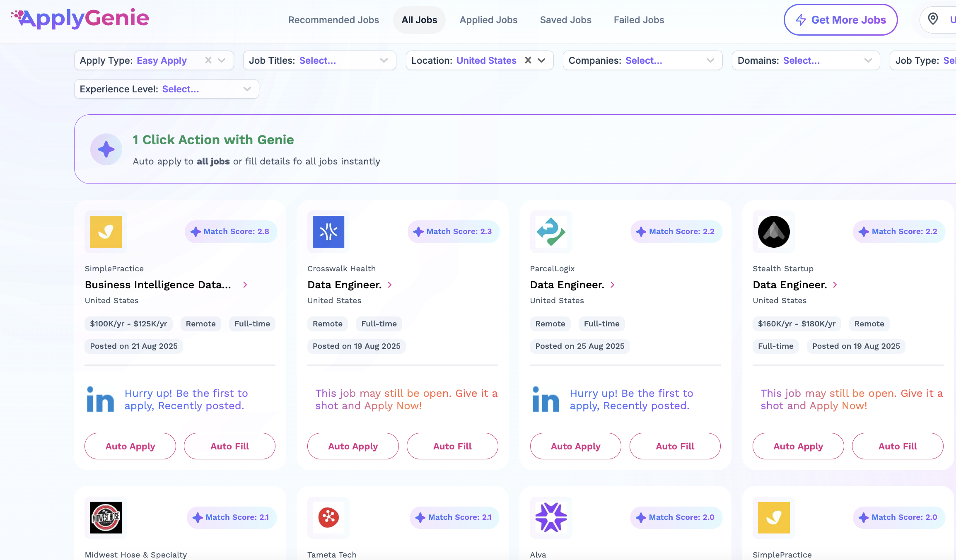Click Match Score 2.0 badge on Alva

point(676,517)
